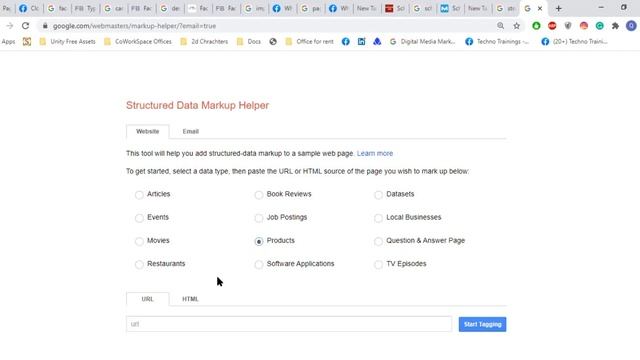Open Docs bookmark folder
Image resolution: width=640 pixels, height=360 pixels.
pos(249,41)
